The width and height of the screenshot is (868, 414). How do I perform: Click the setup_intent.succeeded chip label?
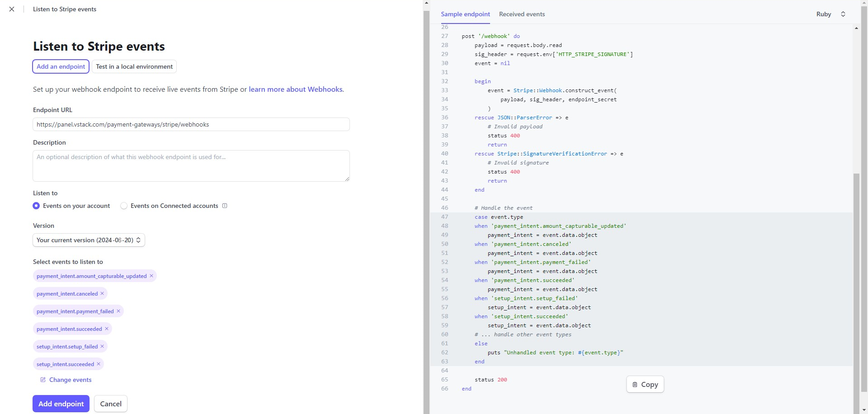pyautogui.click(x=65, y=364)
